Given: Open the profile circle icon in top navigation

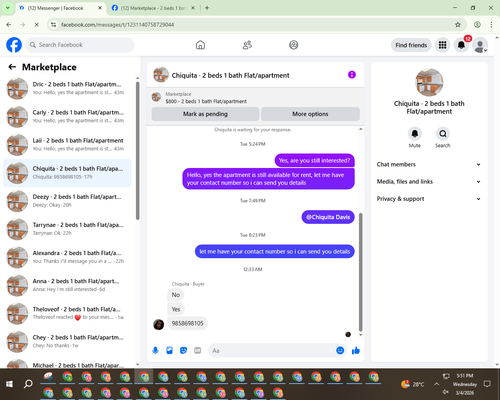Looking at the screenshot, I should coord(294,45).
